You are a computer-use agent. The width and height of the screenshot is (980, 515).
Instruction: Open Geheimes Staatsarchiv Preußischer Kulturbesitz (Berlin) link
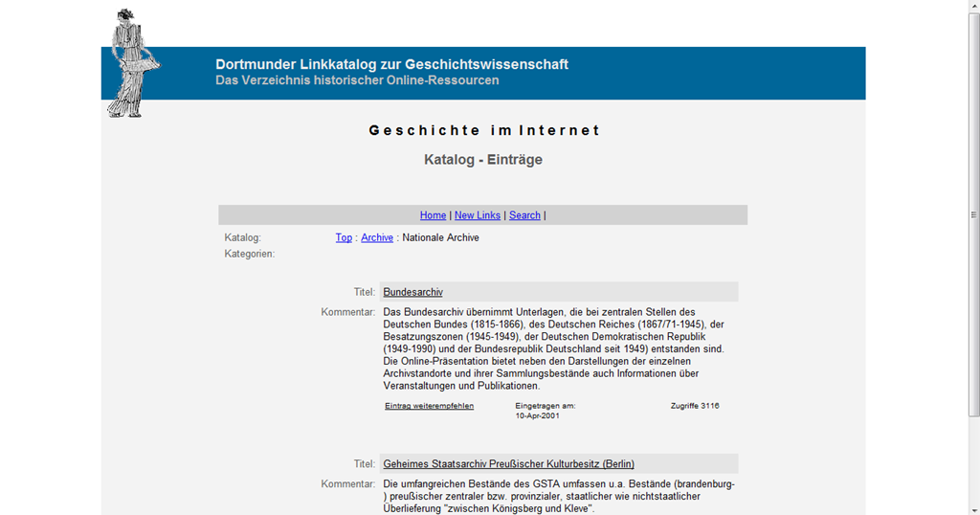(508, 463)
